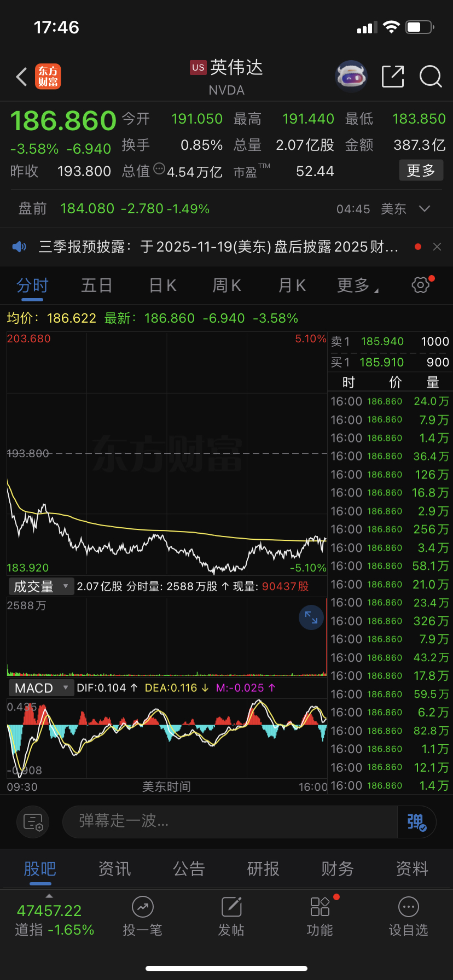Screen dimensions: 453x980
Task: Expand the pre-market 美东 chevron
Action: (x=424, y=208)
